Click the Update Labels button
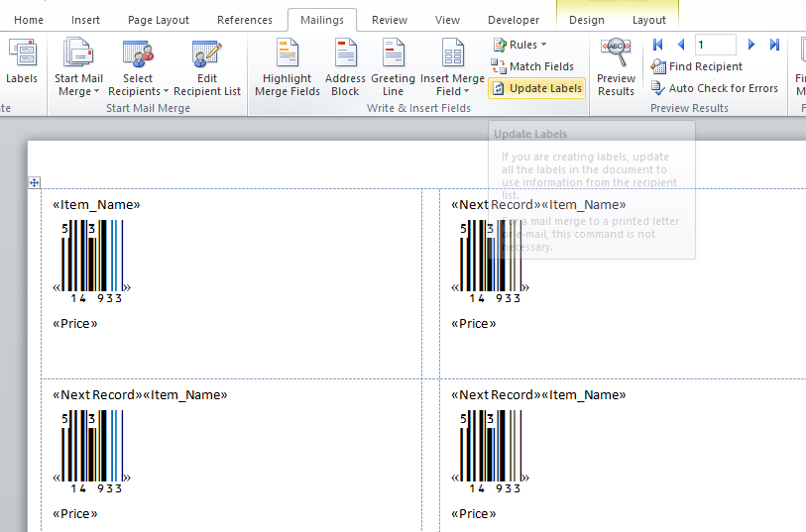The height and width of the screenshot is (532, 806). (x=536, y=88)
